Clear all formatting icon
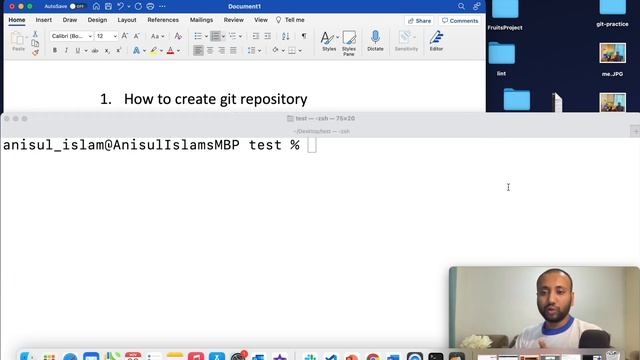Viewport: 640px width, 360px height. coord(178,36)
